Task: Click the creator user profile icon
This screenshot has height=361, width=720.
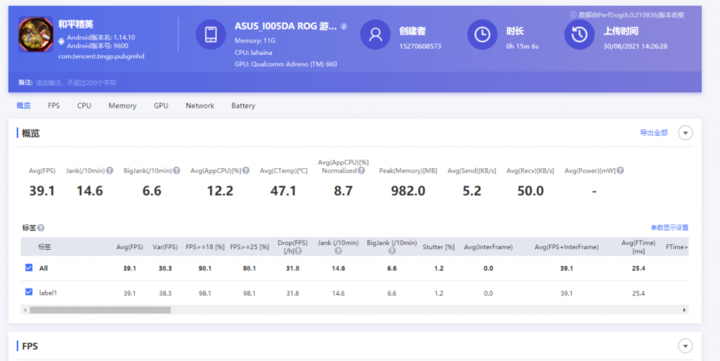Action: 375,34
